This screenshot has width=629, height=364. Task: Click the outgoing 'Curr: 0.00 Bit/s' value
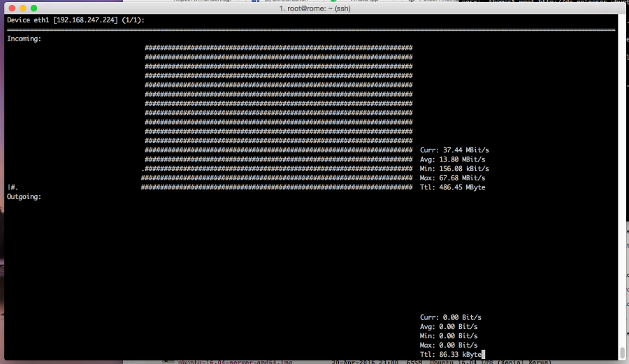tap(450, 317)
